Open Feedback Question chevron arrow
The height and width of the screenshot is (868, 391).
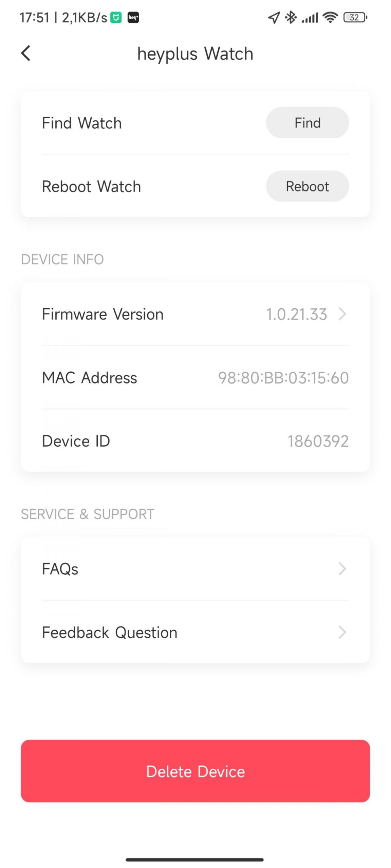(342, 632)
